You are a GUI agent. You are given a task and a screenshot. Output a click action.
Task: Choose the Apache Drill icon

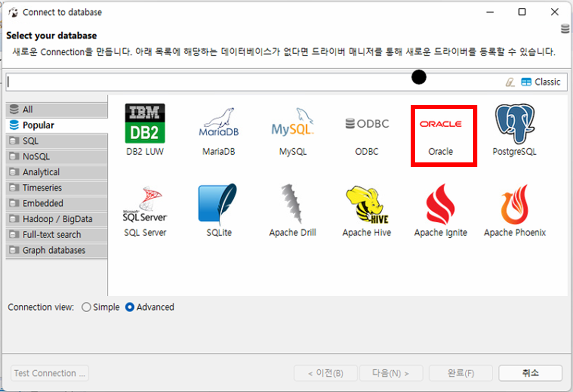coord(292,203)
